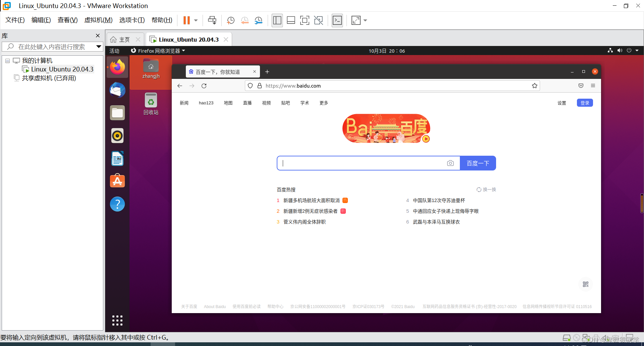Viewport: 644px width, 346px height.
Task: Open the 选项卡(T) menu
Action: pyautogui.click(x=132, y=20)
